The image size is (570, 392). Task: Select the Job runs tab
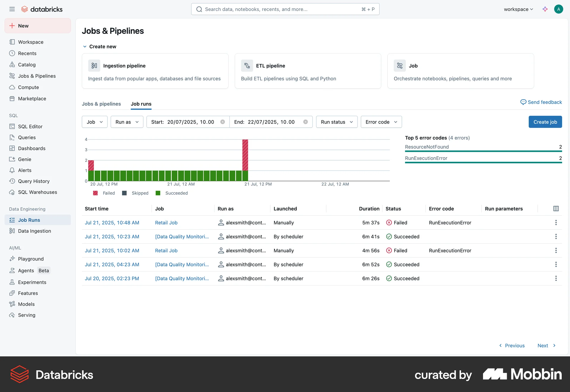[x=141, y=104]
